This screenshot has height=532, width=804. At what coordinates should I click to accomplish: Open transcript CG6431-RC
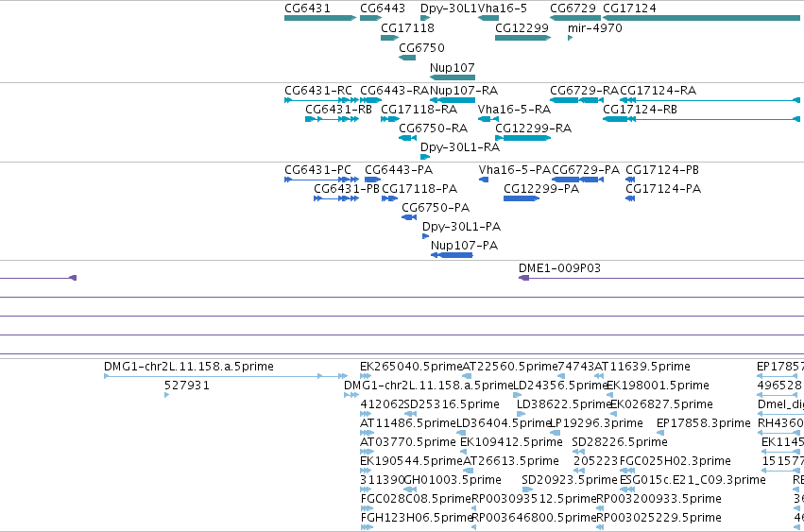(x=317, y=91)
